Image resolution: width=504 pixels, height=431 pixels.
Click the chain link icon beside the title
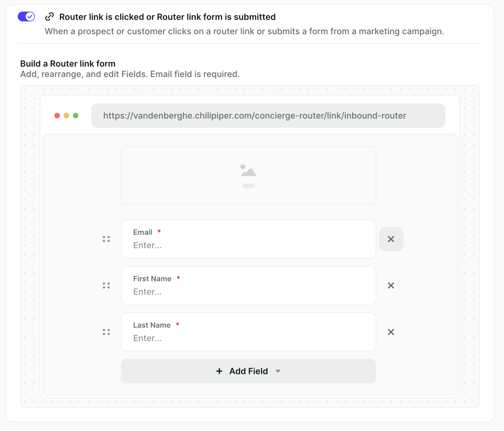point(49,17)
